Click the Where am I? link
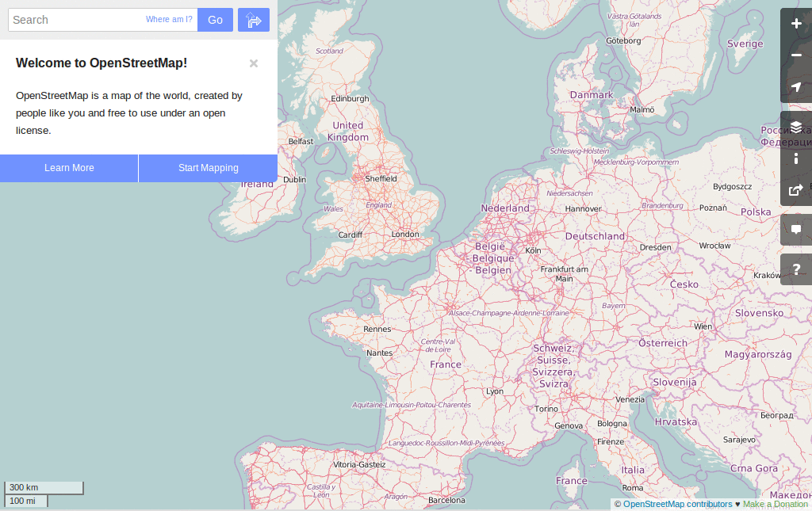This screenshot has width=812, height=511. coord(169,19)
